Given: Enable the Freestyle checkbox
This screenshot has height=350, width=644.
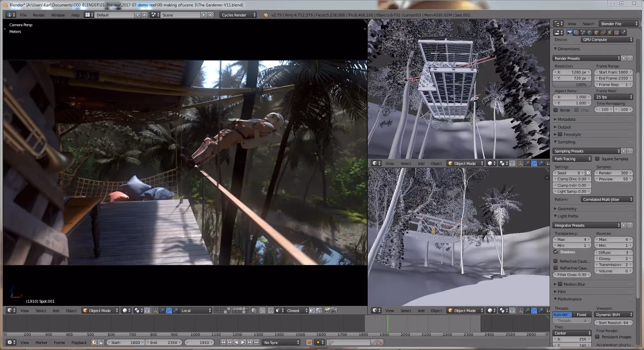Looking at the screenshot, I should coord(560,134).
